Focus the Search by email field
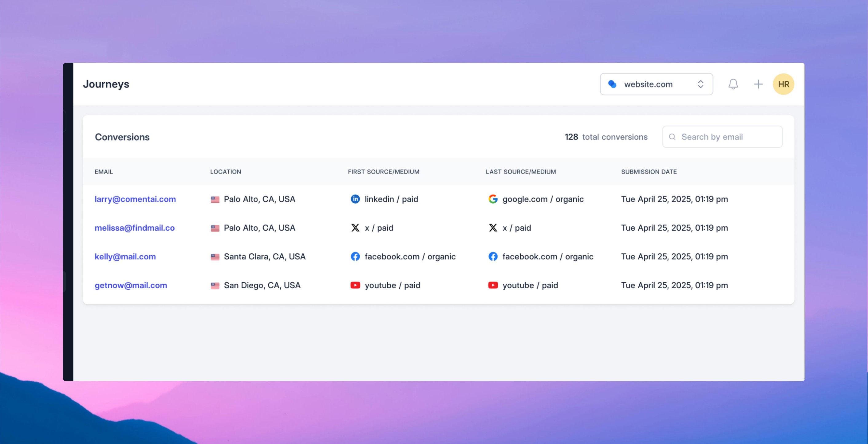 click(x=728, y=137)
